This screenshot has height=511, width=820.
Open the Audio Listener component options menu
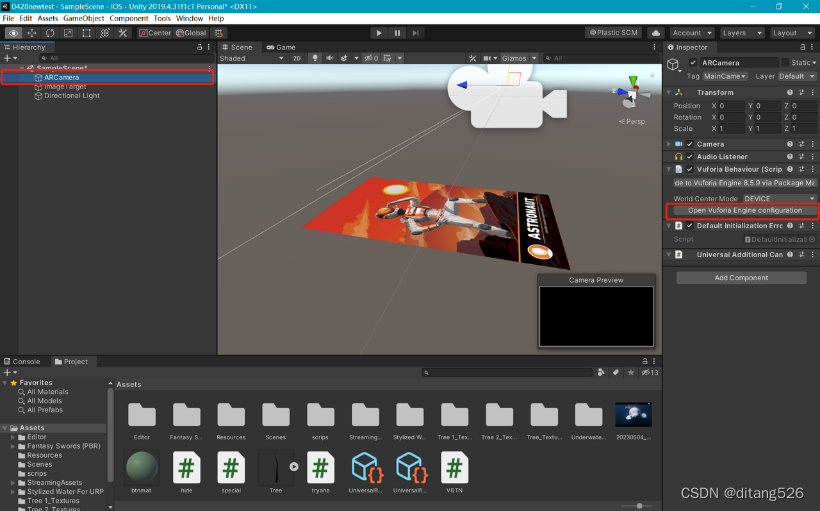click(x=813, y=156)
